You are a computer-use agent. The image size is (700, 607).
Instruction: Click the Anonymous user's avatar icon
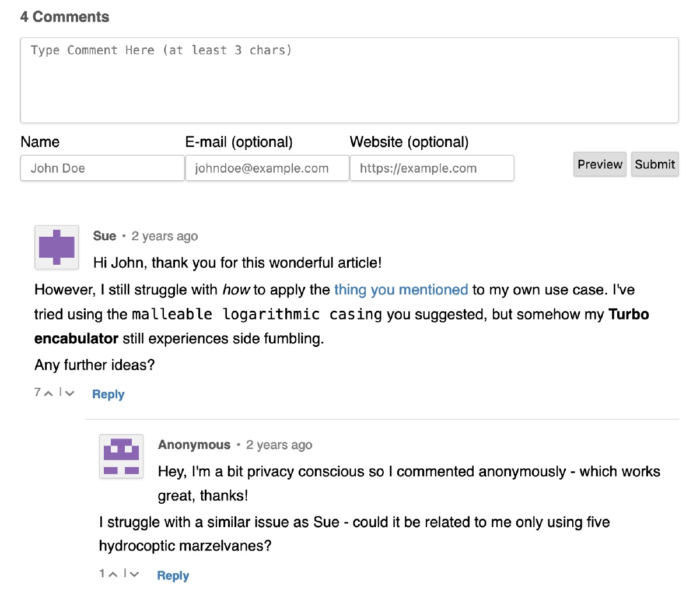pyautogui.click(x=121, y=457)
